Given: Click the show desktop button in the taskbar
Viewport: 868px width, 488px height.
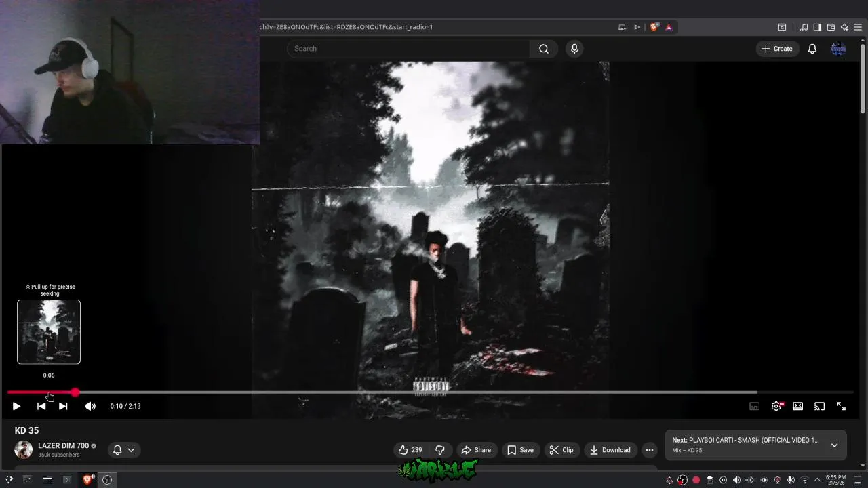Looking at the screenshot, I should pyautogui.click(x=857, y=480).
